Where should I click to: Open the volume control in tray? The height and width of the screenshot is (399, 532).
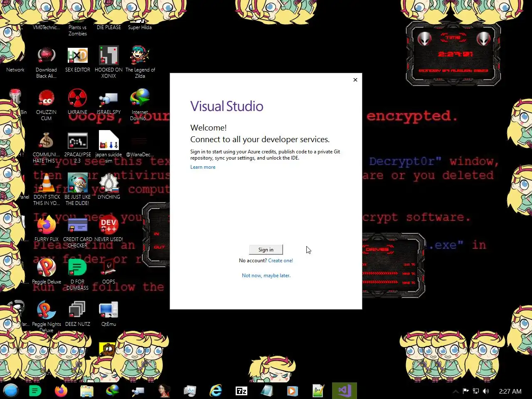pos(486,391)
